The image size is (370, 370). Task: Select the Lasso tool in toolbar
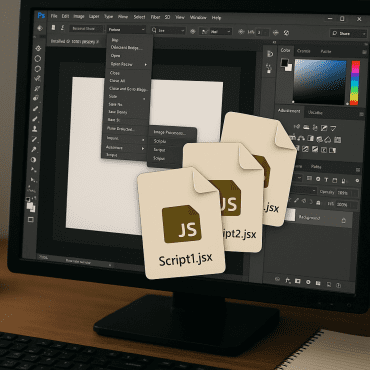tap(38, 69)
